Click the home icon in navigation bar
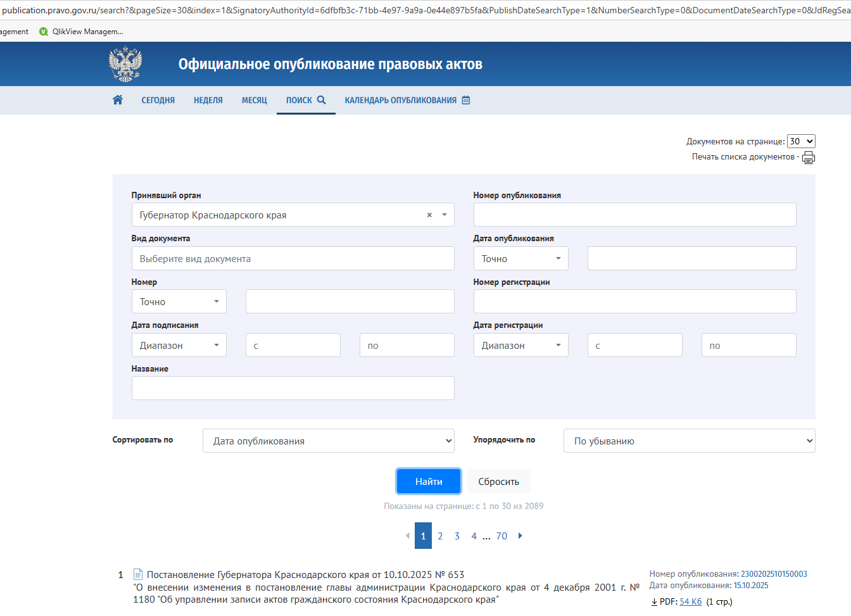Screen dimensions: 851x616 (x=118, y=100)
